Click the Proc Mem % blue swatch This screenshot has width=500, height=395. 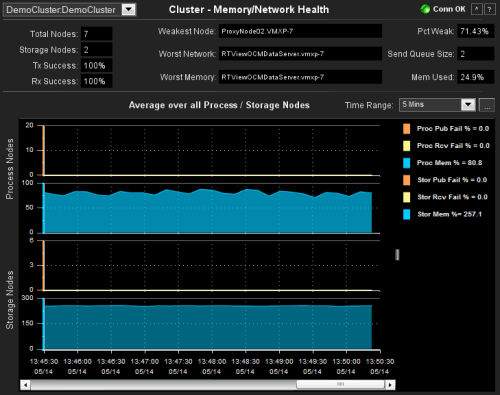(406, 163)
